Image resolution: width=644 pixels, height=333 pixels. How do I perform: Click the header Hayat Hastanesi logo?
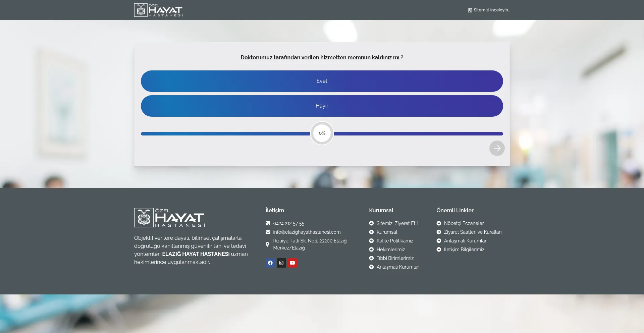(x=159, y=10)
